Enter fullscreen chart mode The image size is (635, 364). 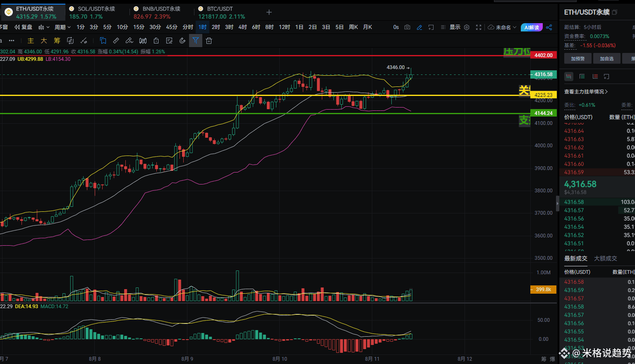tap(479, 27)
